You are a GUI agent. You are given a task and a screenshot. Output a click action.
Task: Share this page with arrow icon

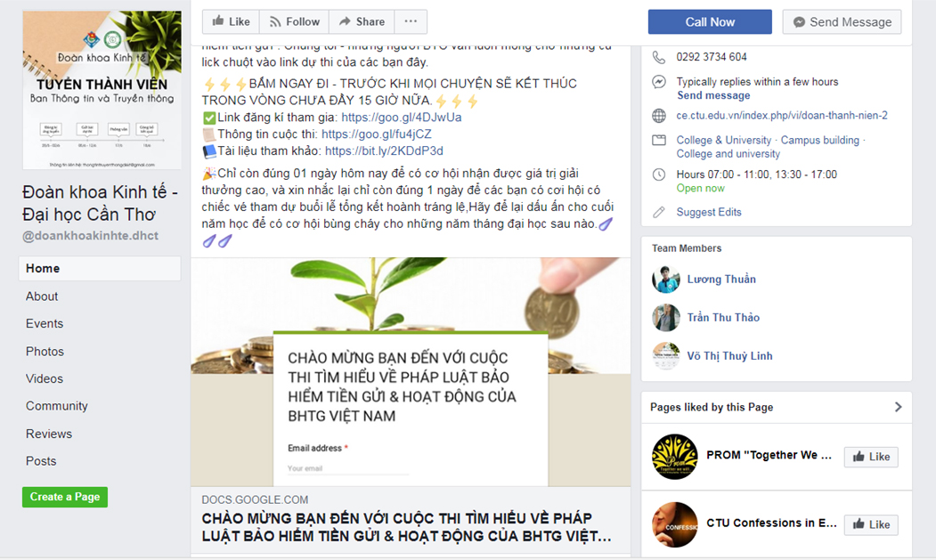(x=362, y=21)
